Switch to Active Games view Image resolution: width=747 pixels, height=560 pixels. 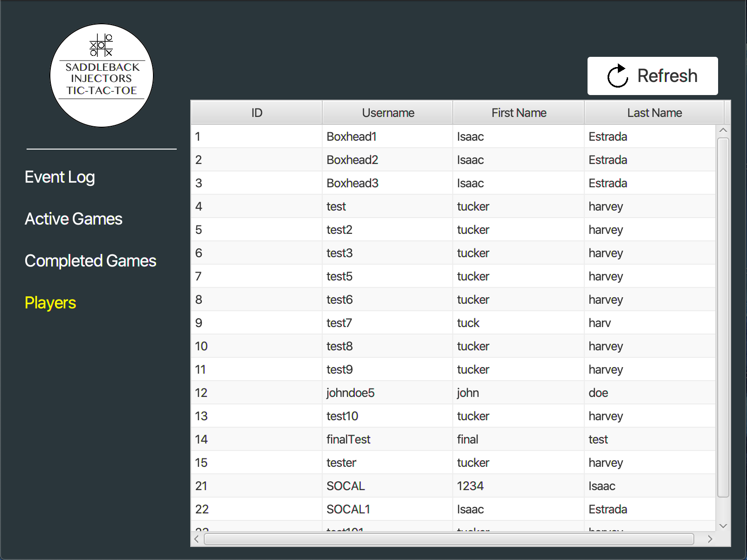click(73, 219)
